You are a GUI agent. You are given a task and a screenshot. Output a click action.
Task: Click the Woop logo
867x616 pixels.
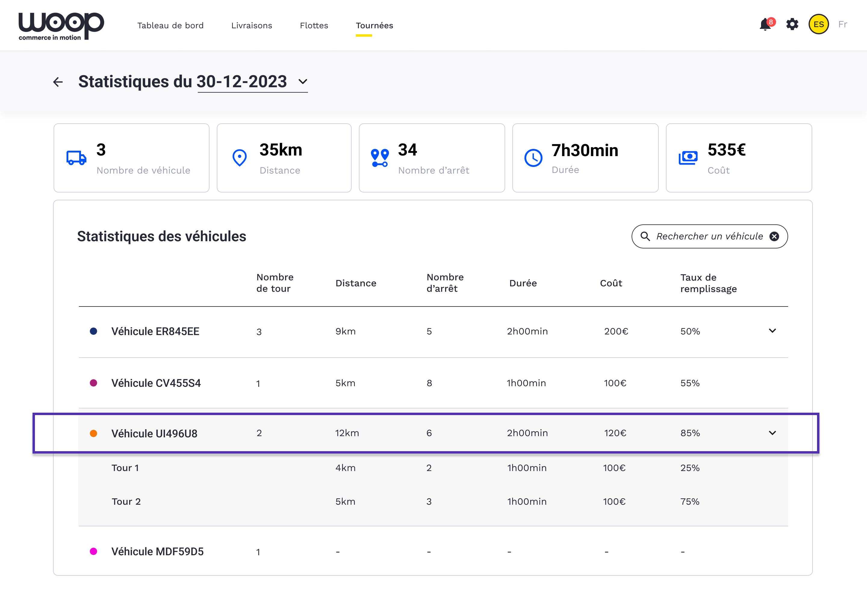click(61, 25)
